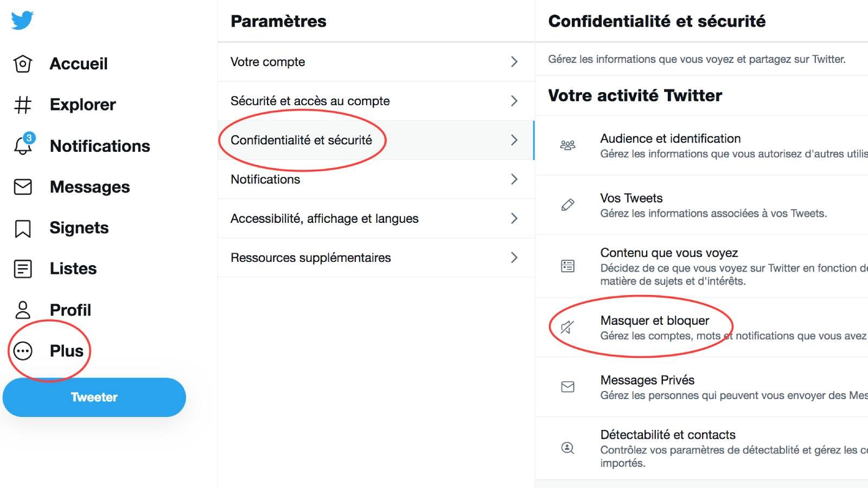Open the Accueil home icon
This screenshot has width=868, height=488.
coord(23,64)
